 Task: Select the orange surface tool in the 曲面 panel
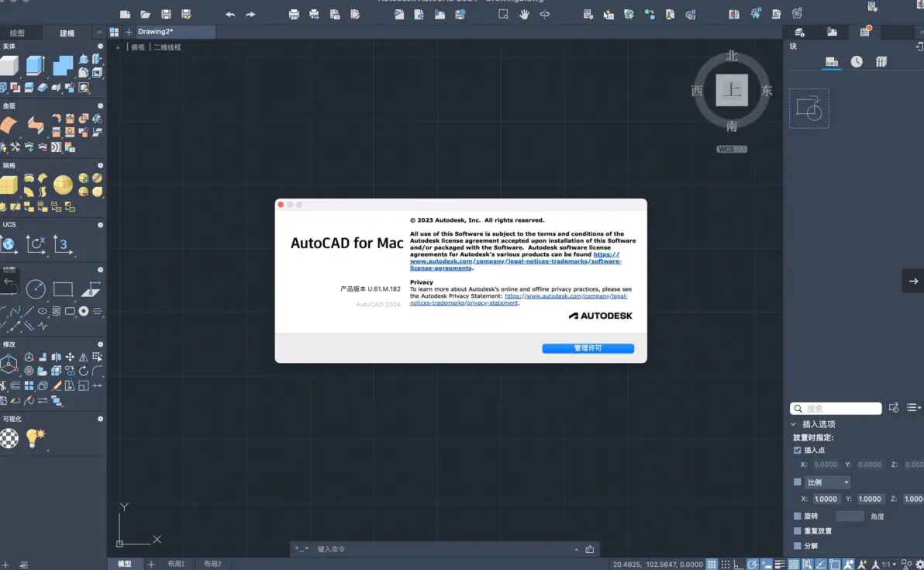9,125
